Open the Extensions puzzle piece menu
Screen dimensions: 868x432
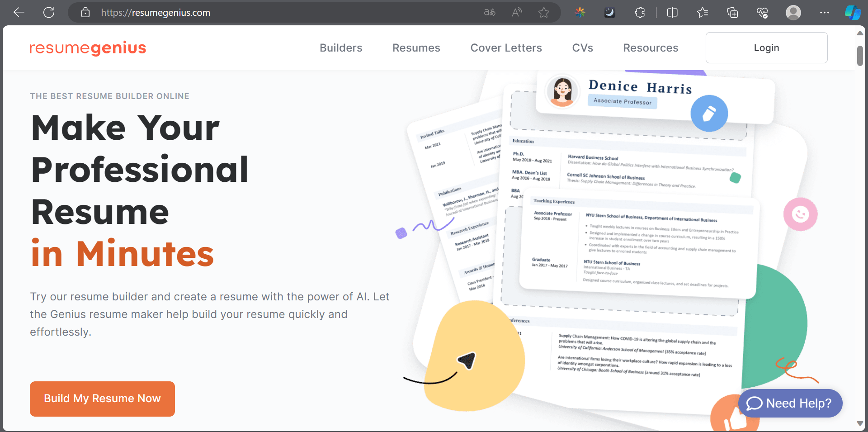(640, 12)
